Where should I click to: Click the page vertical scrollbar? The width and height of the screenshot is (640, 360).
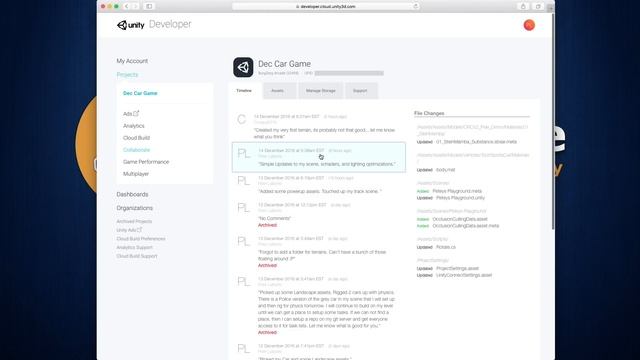(x=553, y=122)
